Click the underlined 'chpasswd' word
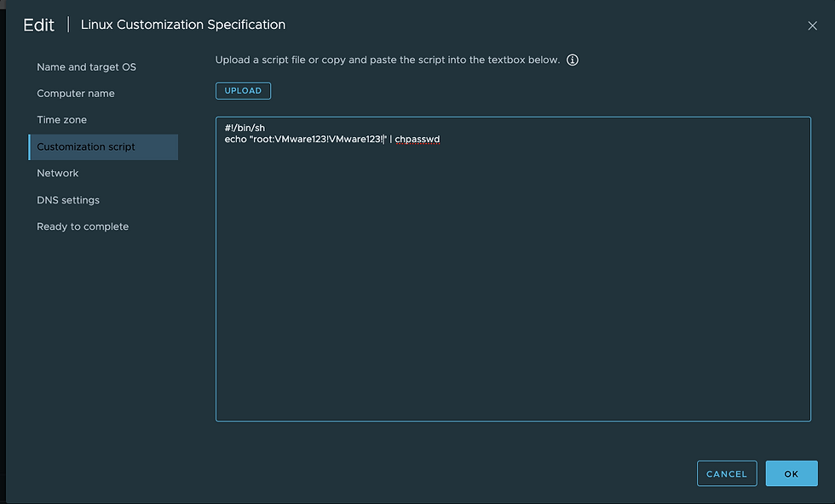Screen dimensions: 835x504 click(x=417, y=140)
